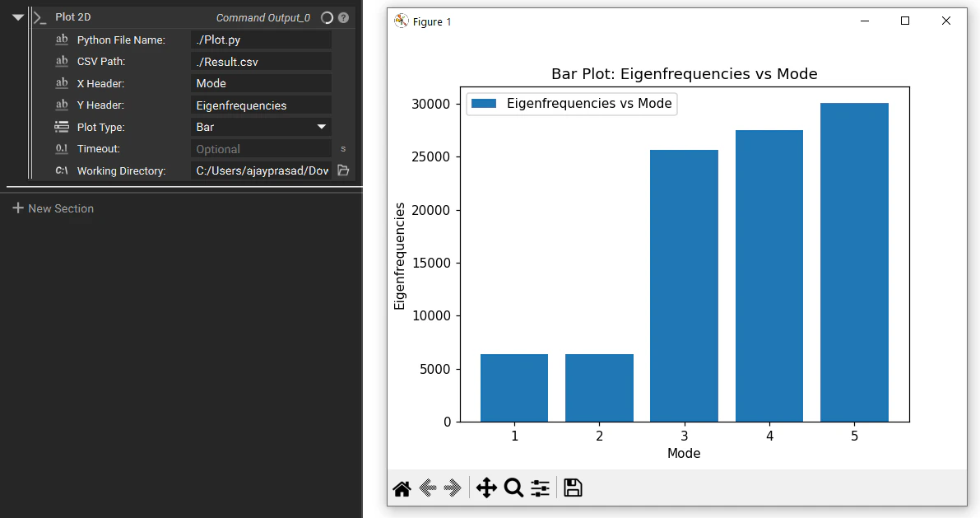The image size is (980, 518).
Task: Click the Y Header Eigenfrequencies field
Action: point(261,105)
